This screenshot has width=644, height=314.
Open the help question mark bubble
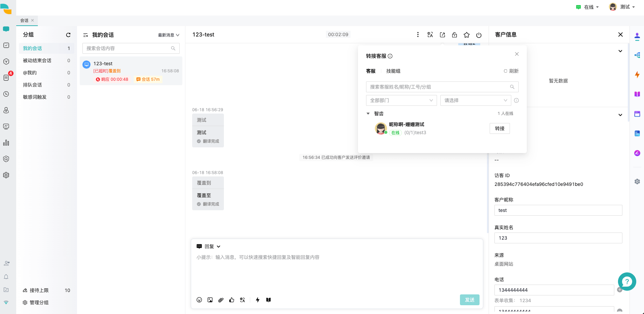click(627, 282)
